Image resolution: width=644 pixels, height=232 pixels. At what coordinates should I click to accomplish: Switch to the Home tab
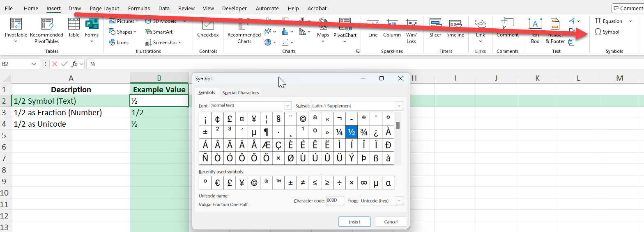31,8
